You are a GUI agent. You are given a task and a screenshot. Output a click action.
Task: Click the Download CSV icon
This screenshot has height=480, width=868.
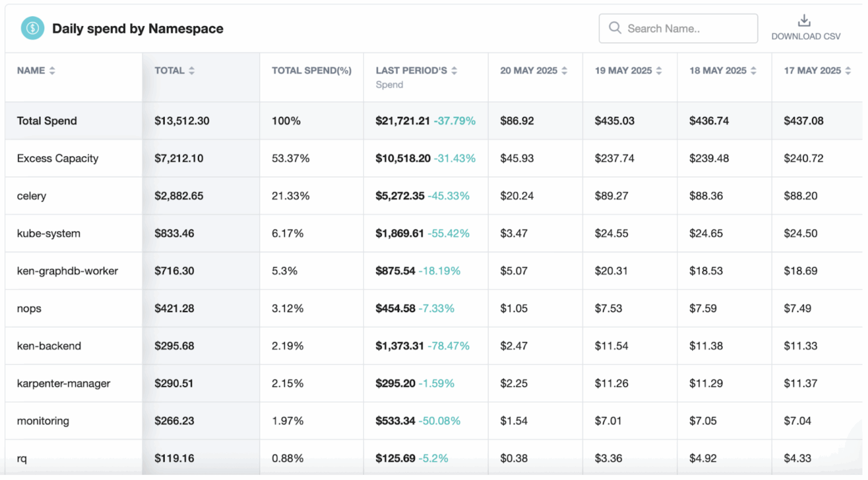[804, 20]
